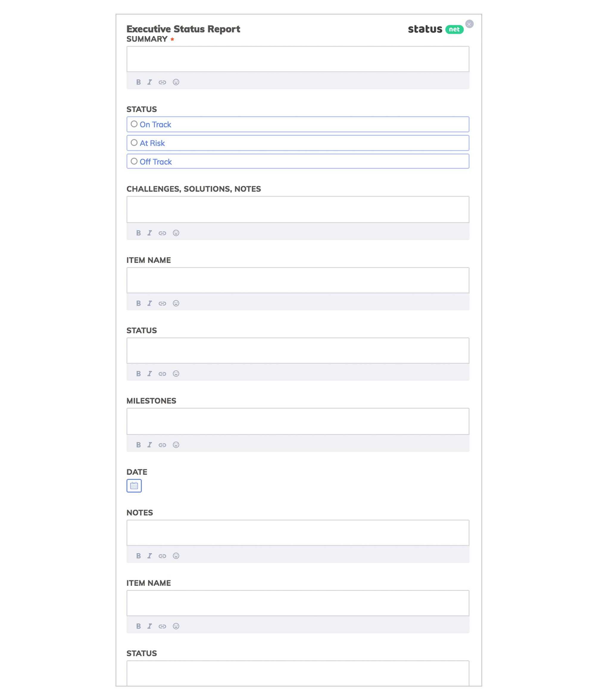Image resolution: width=598 pixels, height=700 pixels.
Task: Select the Off Track radio button
Action: [133, 161]
